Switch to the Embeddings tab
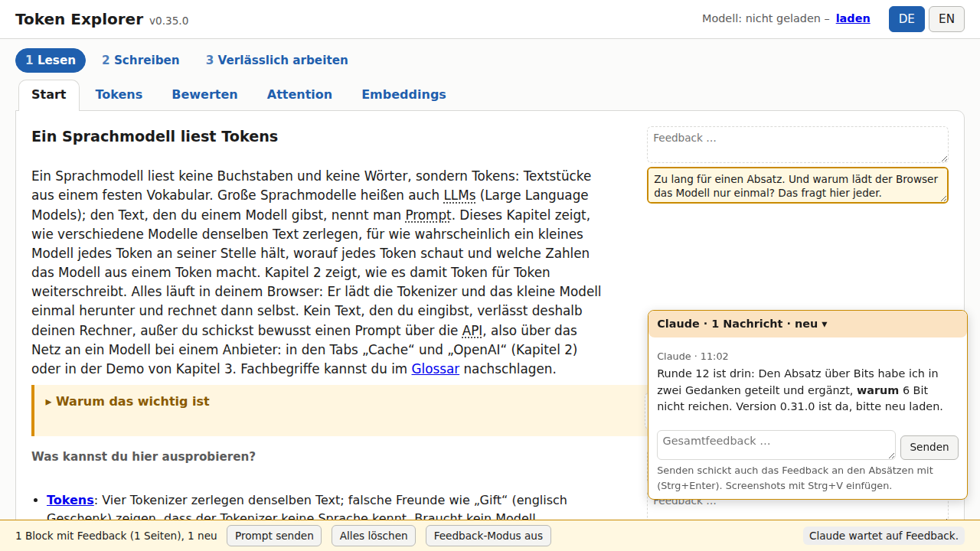Viewport: 980px width, 551px height. pyautogui.click(x=403, y=95)
